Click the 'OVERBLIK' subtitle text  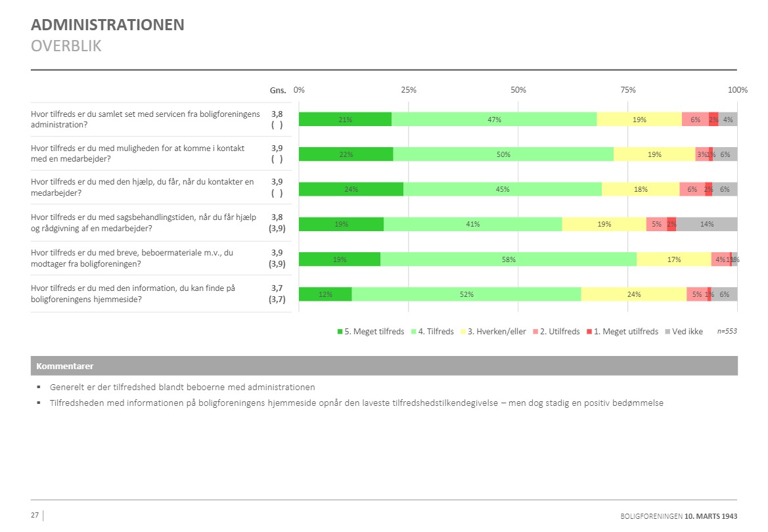[x=66, y=47]
